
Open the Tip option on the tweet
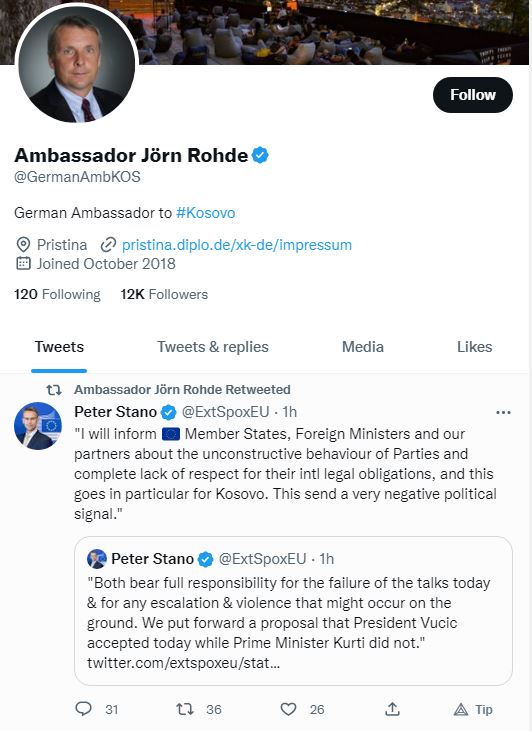tap(473, 709)
